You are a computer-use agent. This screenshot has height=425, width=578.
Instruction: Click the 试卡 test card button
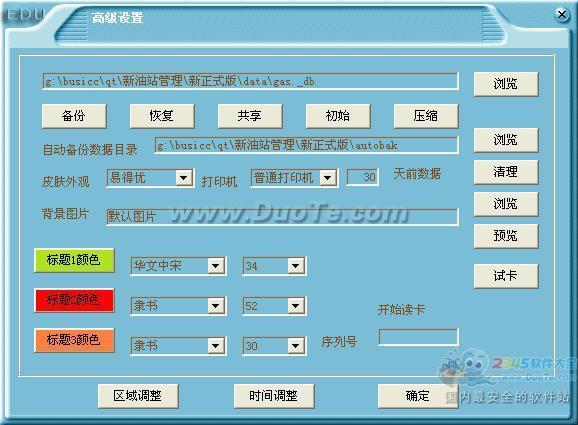(506, 276)
